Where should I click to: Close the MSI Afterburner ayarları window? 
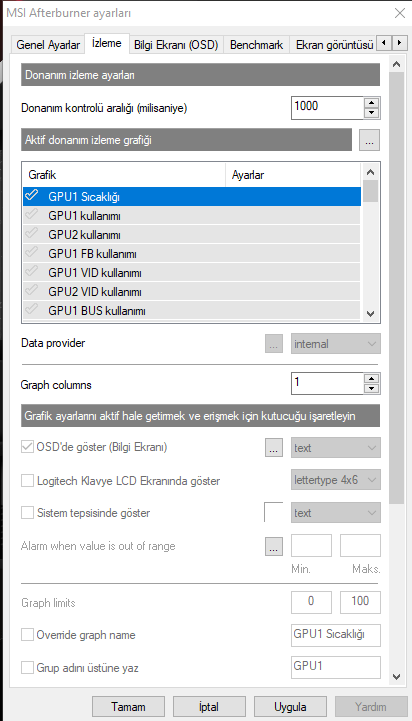coord(400,13)
